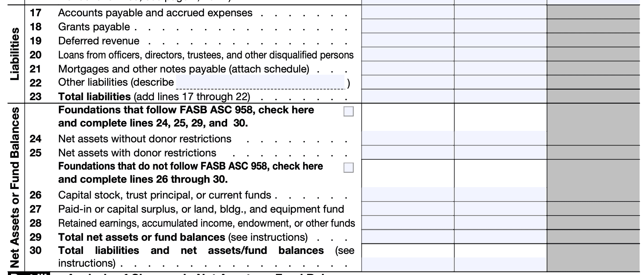Screen dimensions: 644x275
Task: Click Grants payable first column amount field
Action: pyautogui.click(x=408, y=27)
